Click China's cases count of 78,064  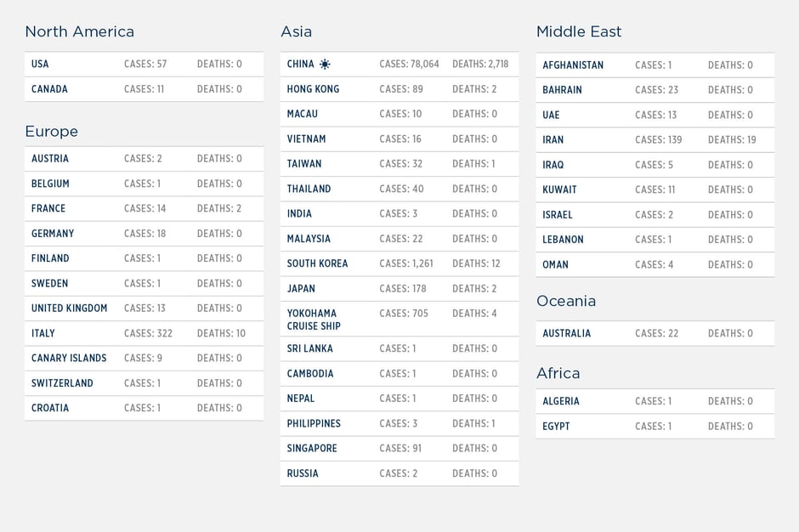coord(410,65)
